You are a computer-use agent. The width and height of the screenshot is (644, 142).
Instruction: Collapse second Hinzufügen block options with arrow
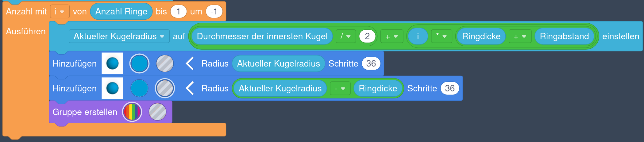[x=190, y=88]
